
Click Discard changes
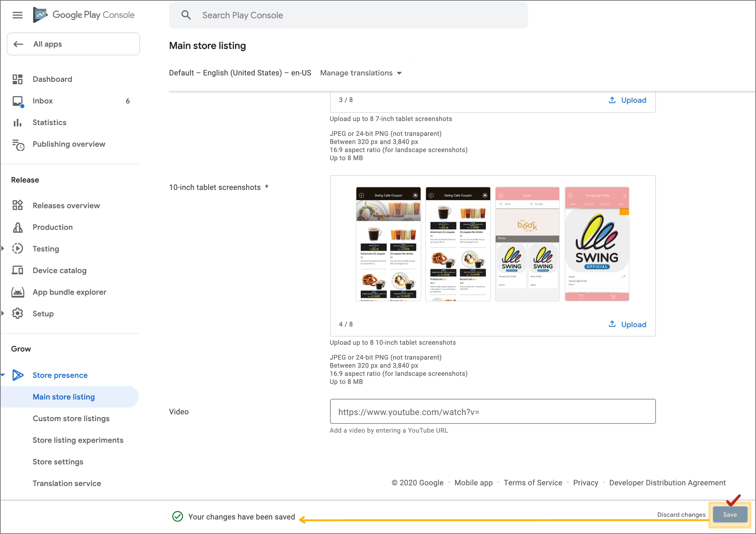click(681, 514)
